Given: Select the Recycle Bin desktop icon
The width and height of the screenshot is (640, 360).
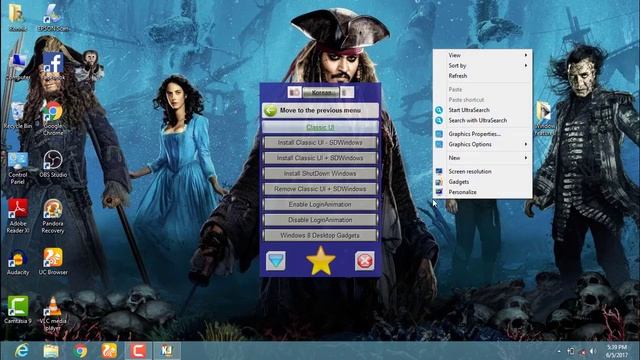Looking at the screenshot, I should (18, 116).
